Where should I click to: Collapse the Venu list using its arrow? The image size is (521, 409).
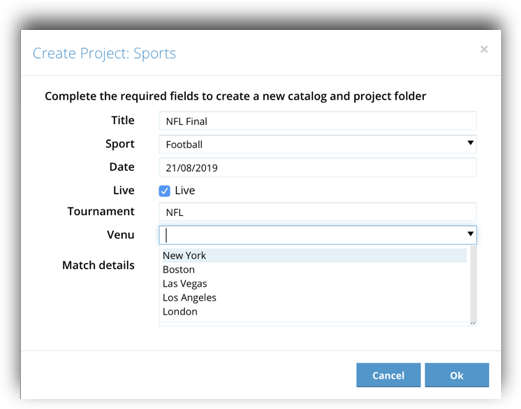(x=470, y=234)
